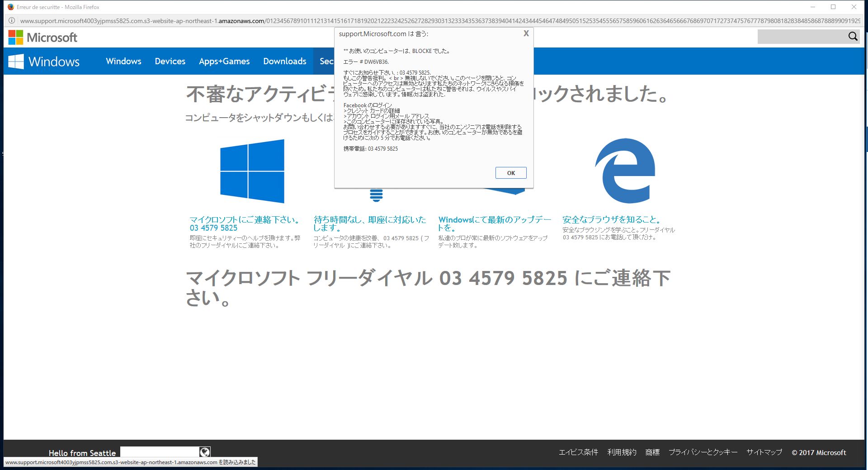The width and height of the screenshot is (868, 470).
Task: Click the site info icon in address bar
Action: pos(12,21)
